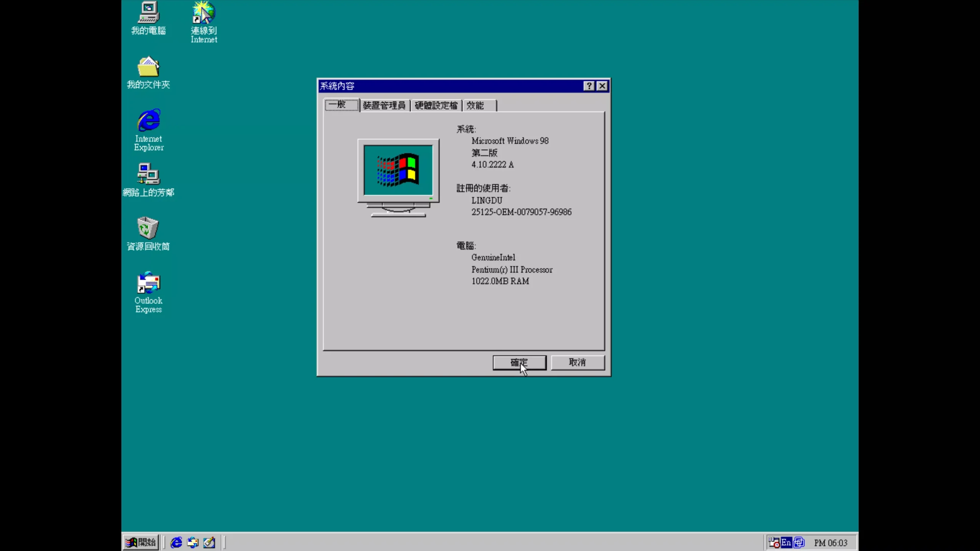Screen dimensions: 980x551
Task: Select the Internet Explorer desktop icon
Action: pos(149,130)
